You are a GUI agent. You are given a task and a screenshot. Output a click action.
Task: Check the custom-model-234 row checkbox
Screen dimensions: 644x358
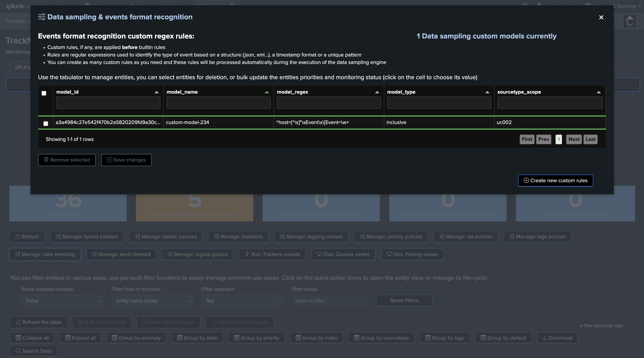click(46, 124)
